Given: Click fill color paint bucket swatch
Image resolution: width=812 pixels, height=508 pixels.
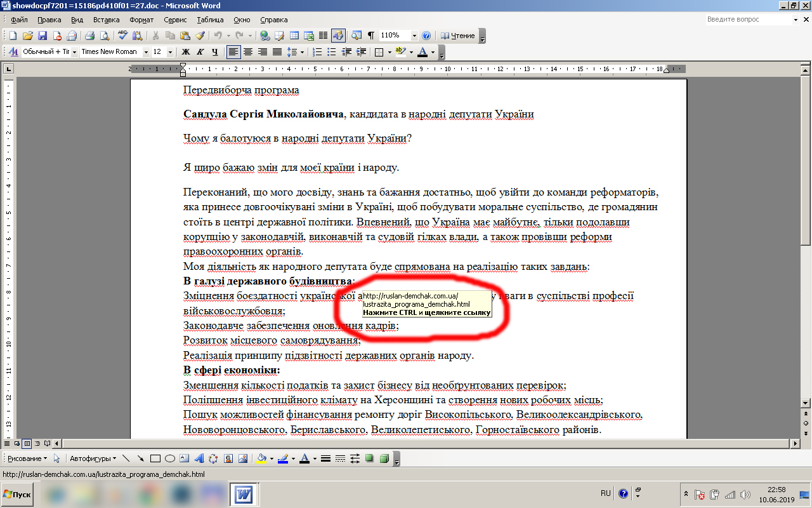Looking at the screenshot, I should [x=261, y=458].
